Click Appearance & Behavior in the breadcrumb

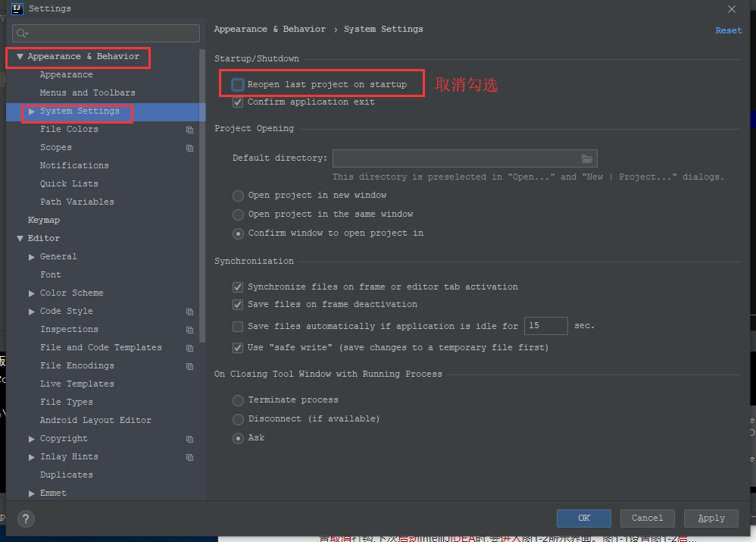pos(270,29)
